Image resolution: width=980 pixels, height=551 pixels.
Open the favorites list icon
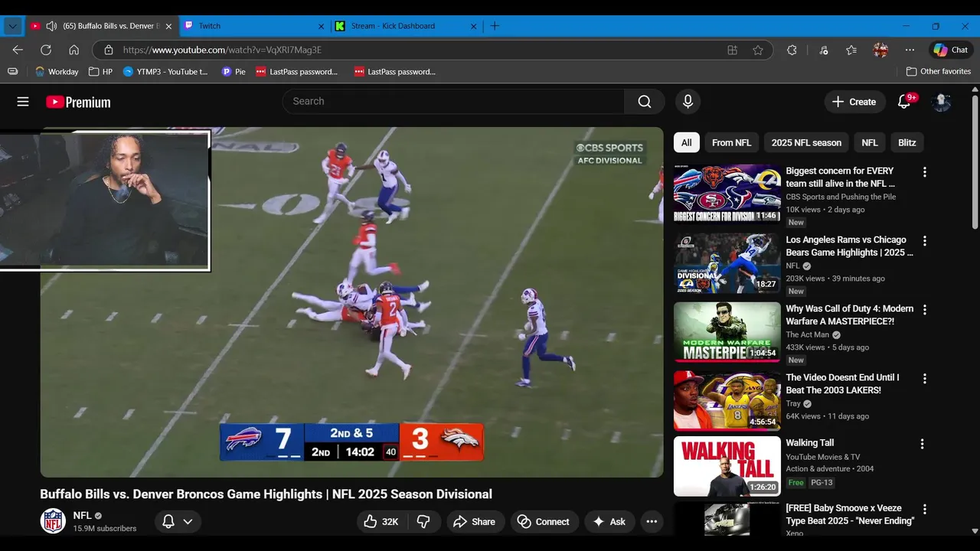pyautogui.click(x=851, y=50)
